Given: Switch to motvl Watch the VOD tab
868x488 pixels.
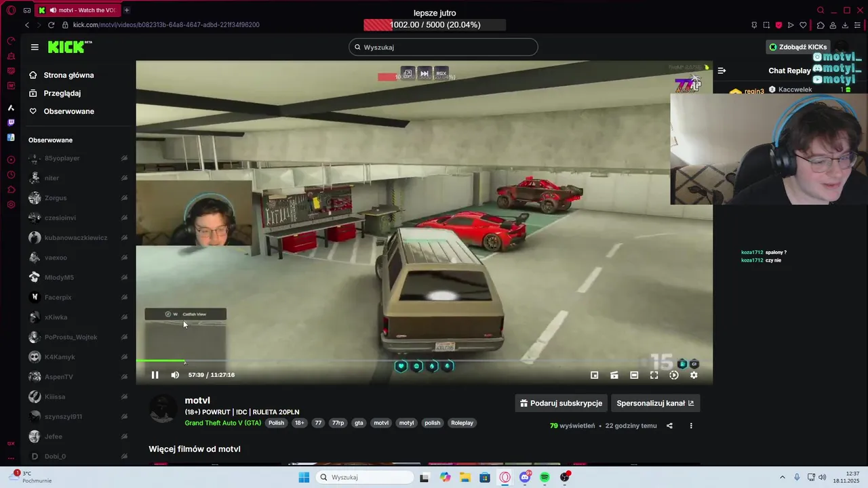Looking at the screenshot, I should [x=77, y=10].
